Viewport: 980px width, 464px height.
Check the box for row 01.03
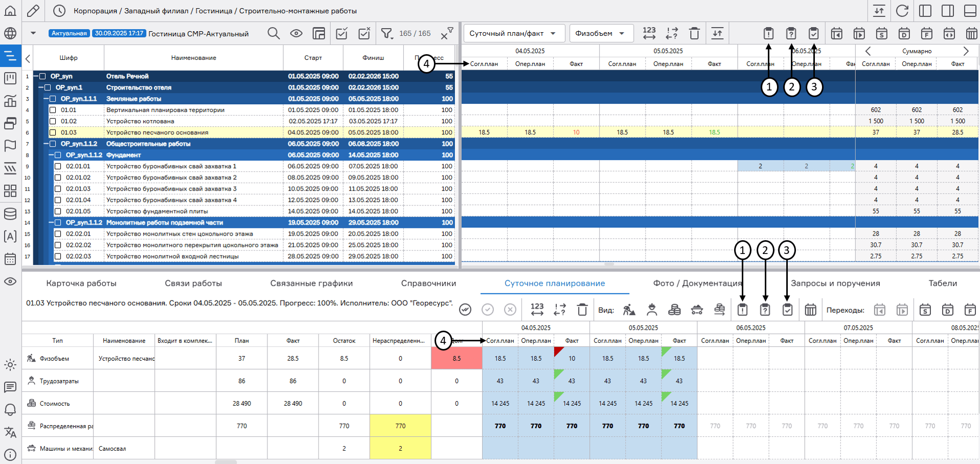(x=53, y=132)
